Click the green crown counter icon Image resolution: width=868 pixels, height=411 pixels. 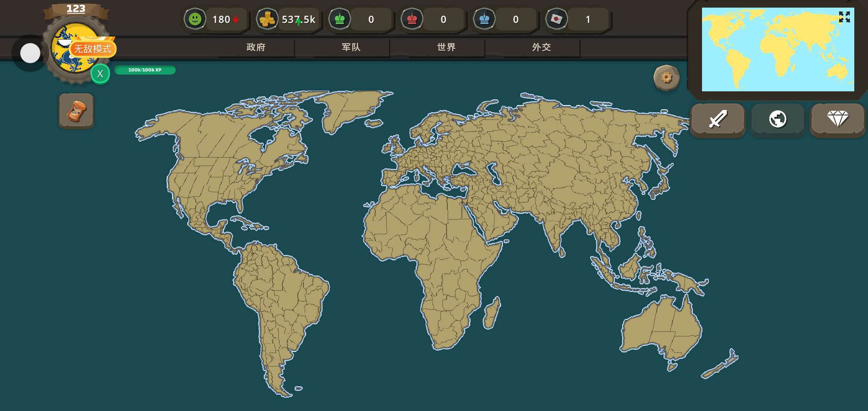[340, 19]
